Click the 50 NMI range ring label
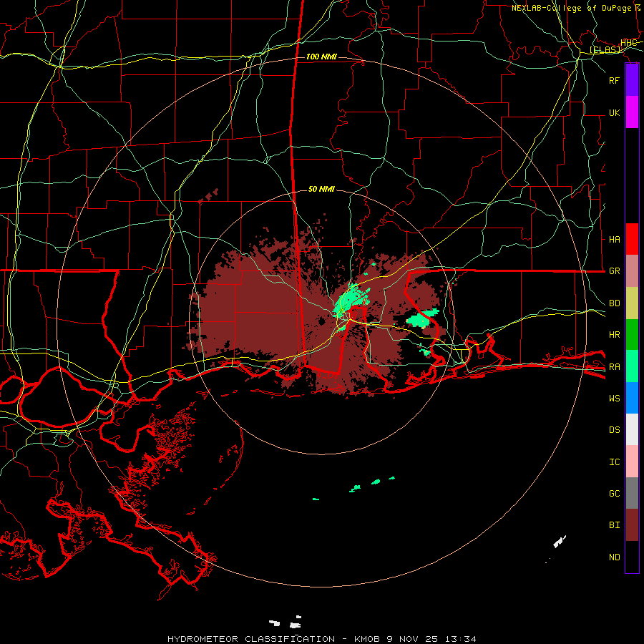Screen dimensions: 644x644 (x=321, y=189)
